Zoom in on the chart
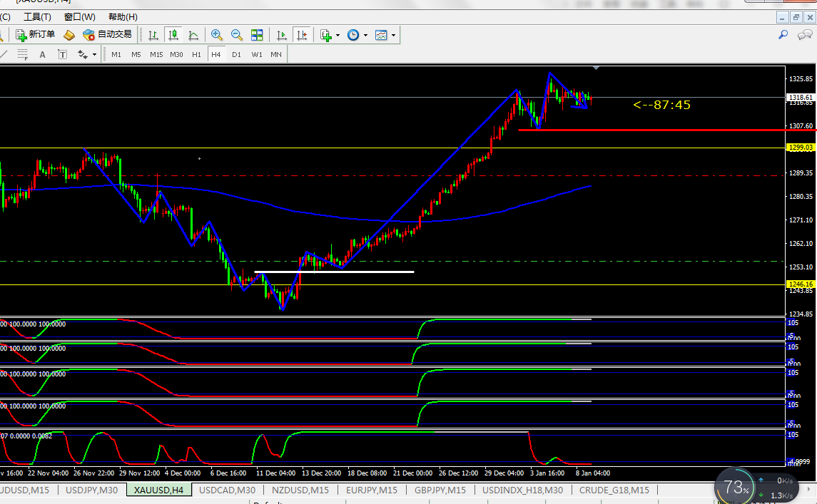The height and width of the screenshot is (504, 817). [217, 35]
